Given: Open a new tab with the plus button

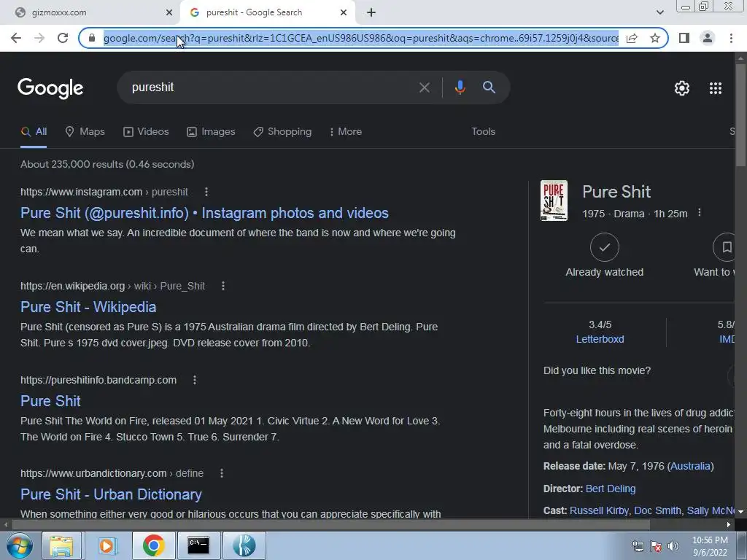Looking at the screenshot, I should [371, 13].
